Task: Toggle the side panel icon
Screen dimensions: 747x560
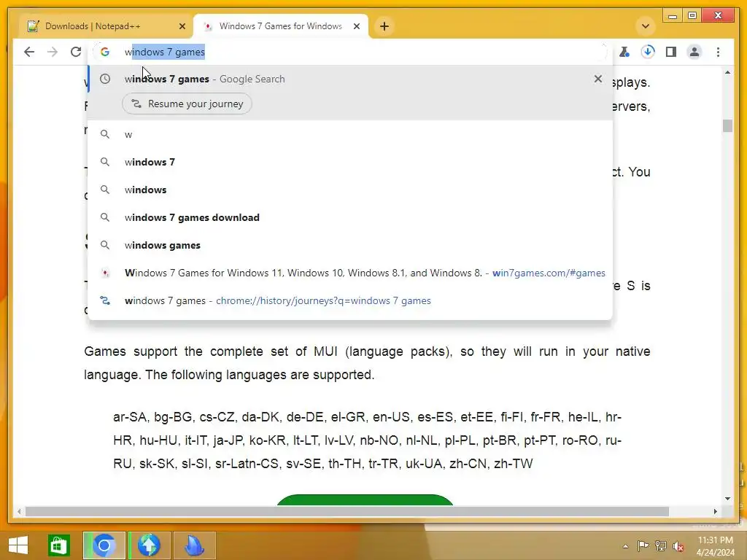Action: click(x=671, y=52)
